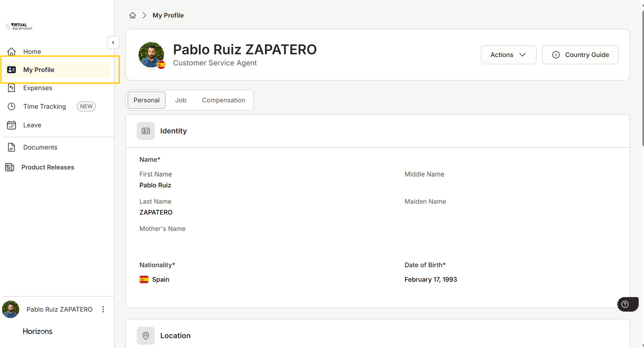Open the three-dot menu beside user name
Screen dimensions: 644x348
[103, 309]
